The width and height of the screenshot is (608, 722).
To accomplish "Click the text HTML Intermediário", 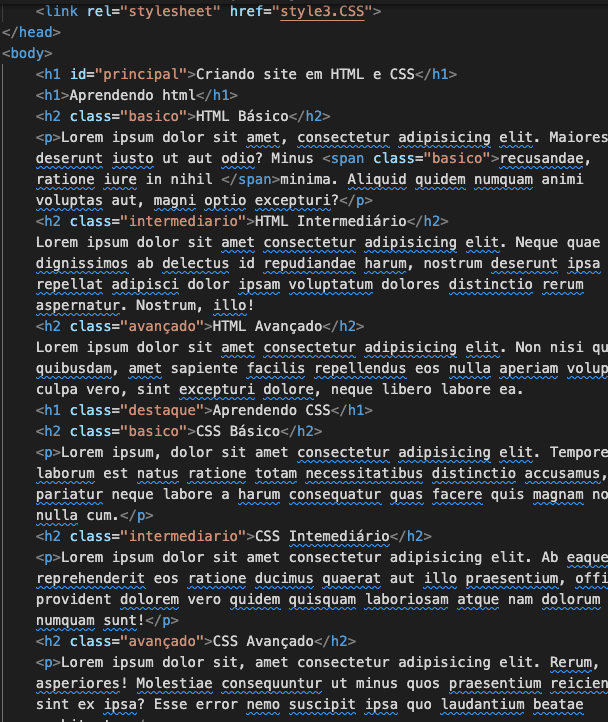I will (x=331, y=221).
